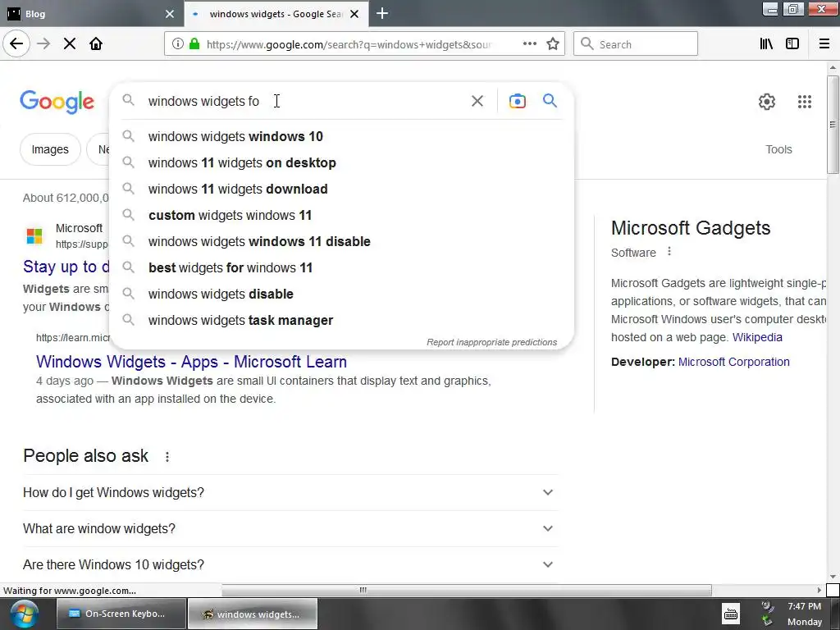Screen dimensions: 840x630
Task: Expand What are window widgets? question
Action: pyautogui.click(x=290, y=528)
